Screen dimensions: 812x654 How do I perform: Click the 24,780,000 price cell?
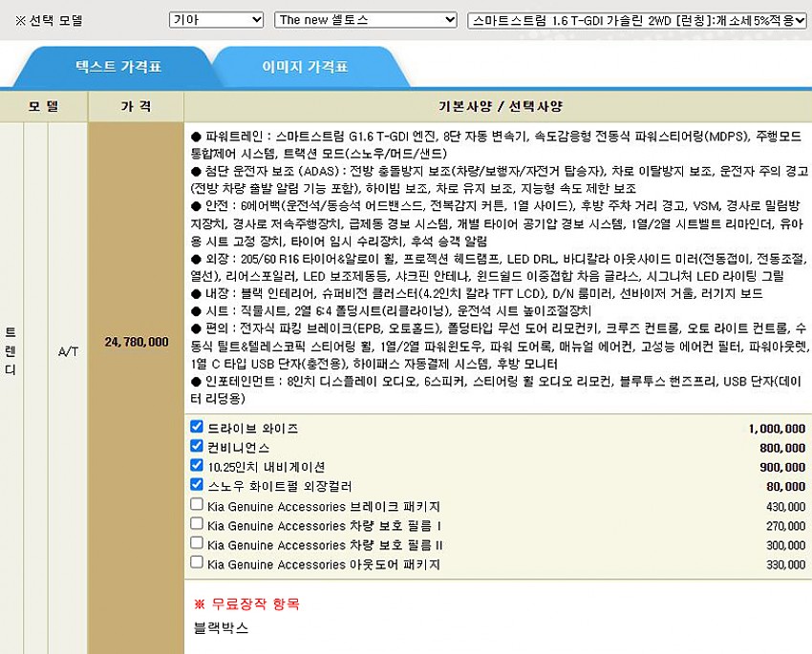tap(137, 342)
